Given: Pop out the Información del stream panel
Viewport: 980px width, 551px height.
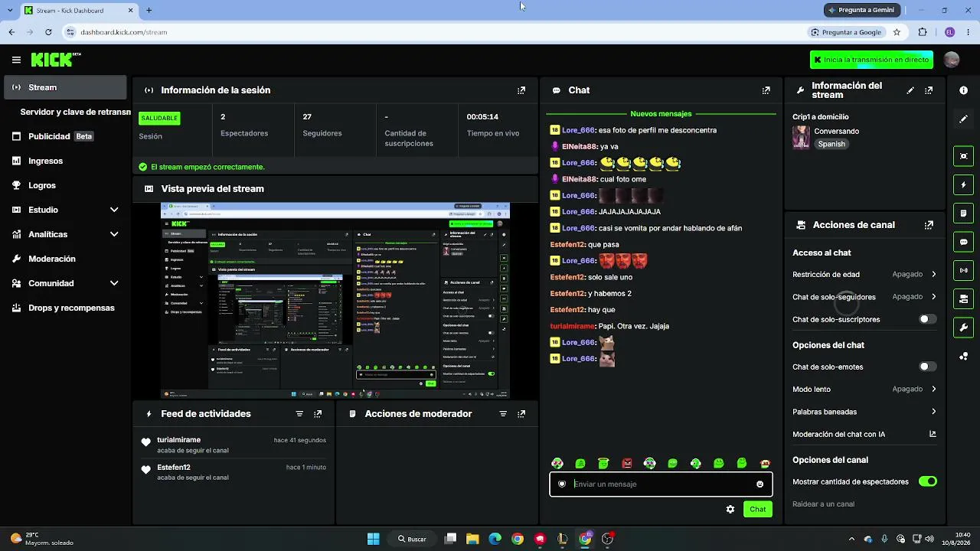Looking at the screenshot, I should (929, 90).
